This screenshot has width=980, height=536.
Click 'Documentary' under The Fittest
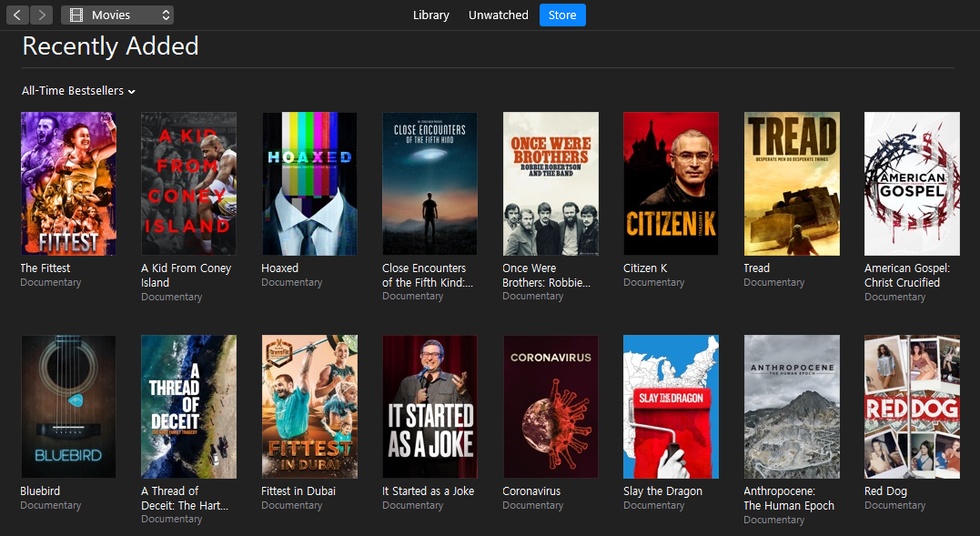(x=51, y=282)
